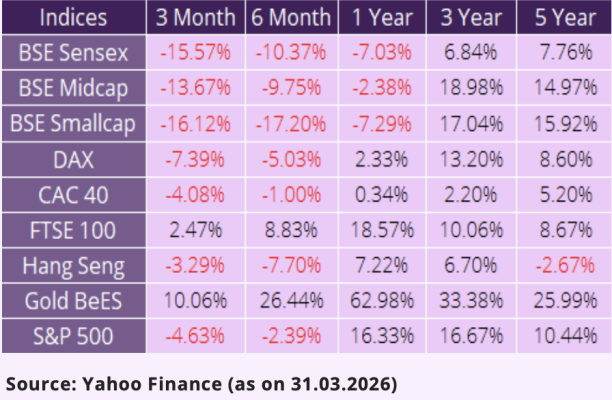Select the 1 Year column header
The height and width of the screenshot is (400, 612).
(380, 17)
